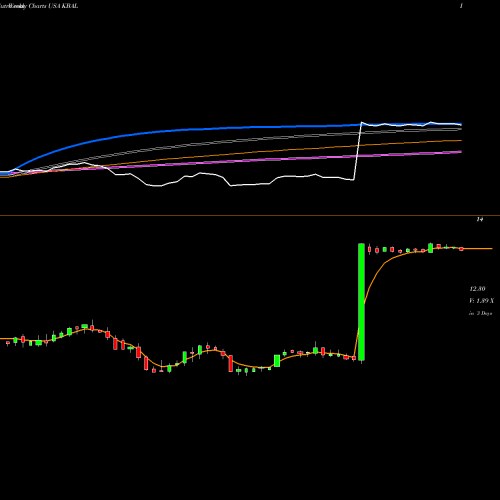This screenshot has height=500, width=500.
Task: Select the last red candle on the right
Action: coord(461,249)
